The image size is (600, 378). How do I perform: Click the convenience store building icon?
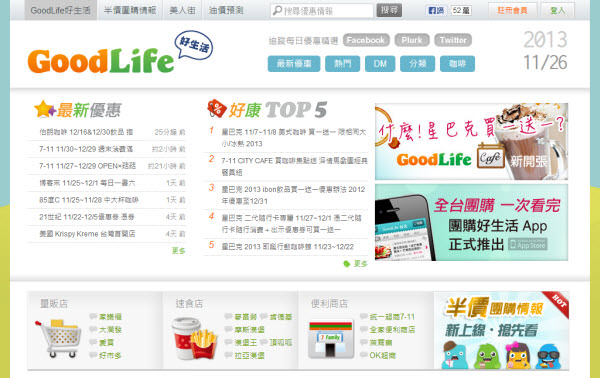pyautogui.click(x=331, y=340)
